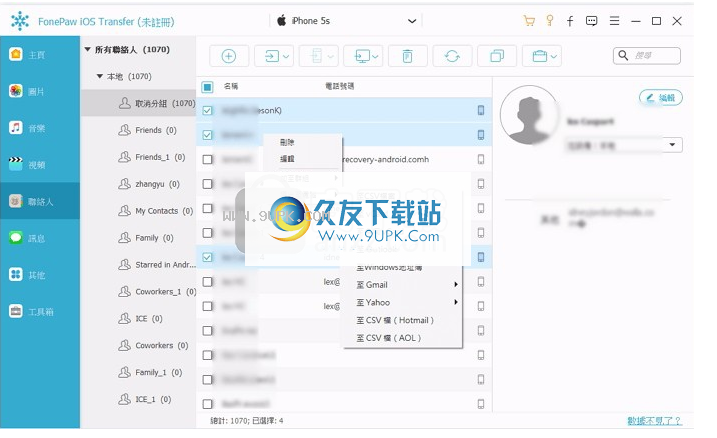The image size is (717, 438).
Task: Open the Messages section in sidebar
Action: point(40,238)
